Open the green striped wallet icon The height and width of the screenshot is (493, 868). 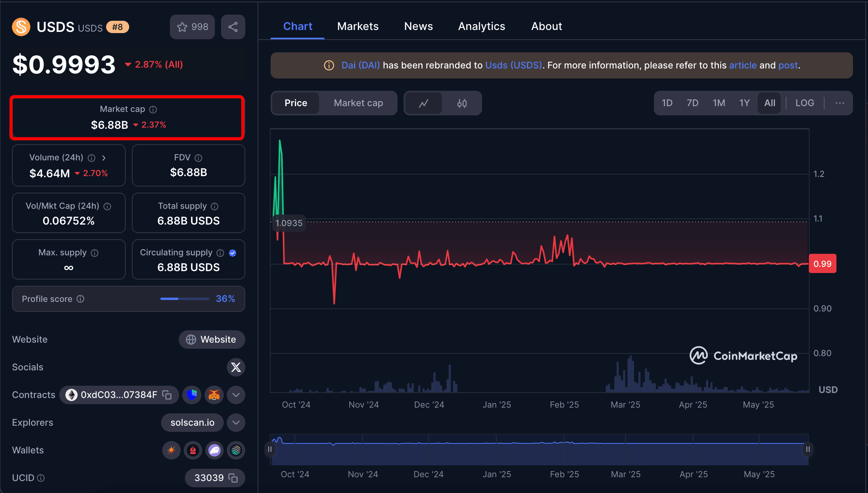(236, 450)
